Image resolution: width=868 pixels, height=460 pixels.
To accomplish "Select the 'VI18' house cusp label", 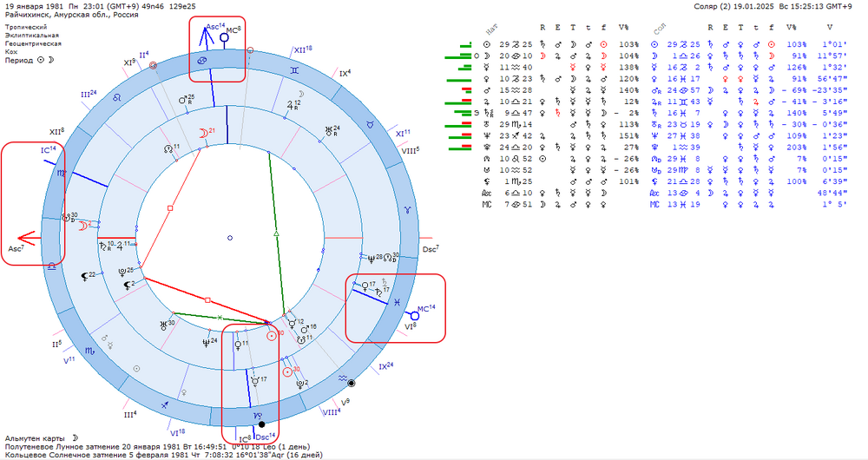I will (177, 433).
